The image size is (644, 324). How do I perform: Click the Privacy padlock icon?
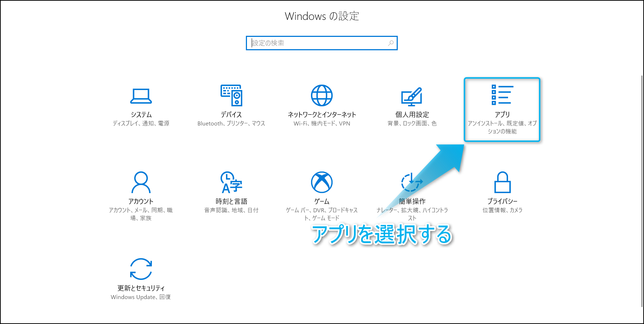502,182
